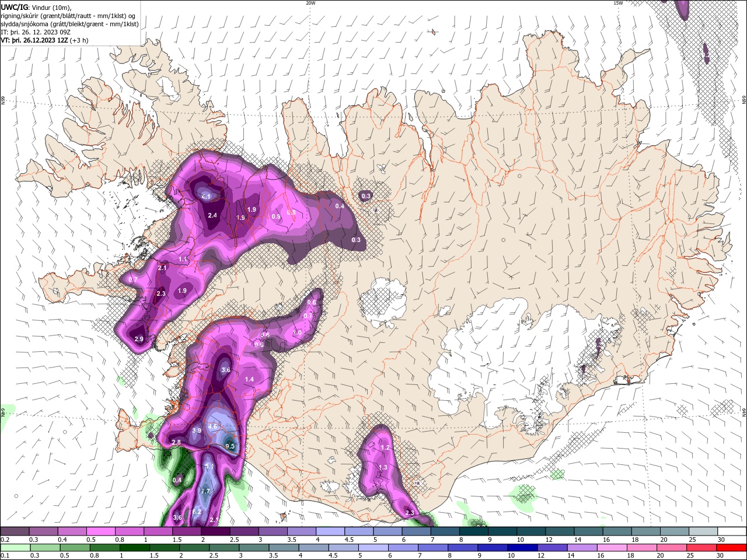
Task: Click the white 30 mm snow legend swatch
Action: click(x=731, y=531)
